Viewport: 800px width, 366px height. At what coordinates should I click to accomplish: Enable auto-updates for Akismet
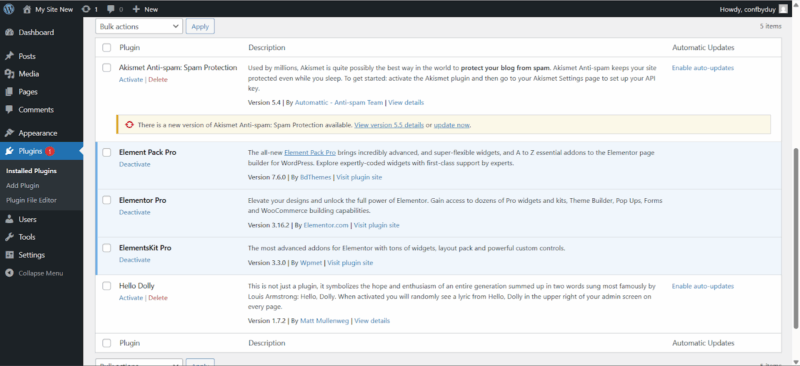[x=703, y=68]
